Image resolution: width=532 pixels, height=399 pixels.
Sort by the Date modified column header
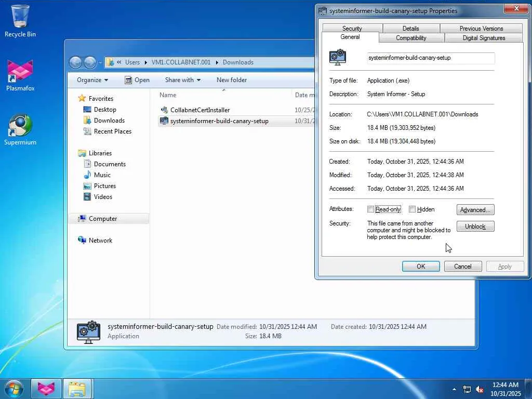click(x=303, y=95)
